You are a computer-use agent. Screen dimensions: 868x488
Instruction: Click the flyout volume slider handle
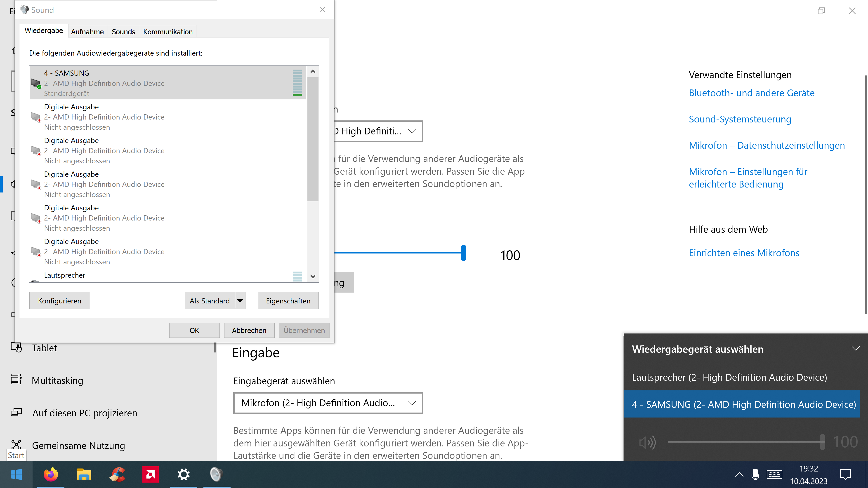[x=822, y=442]
